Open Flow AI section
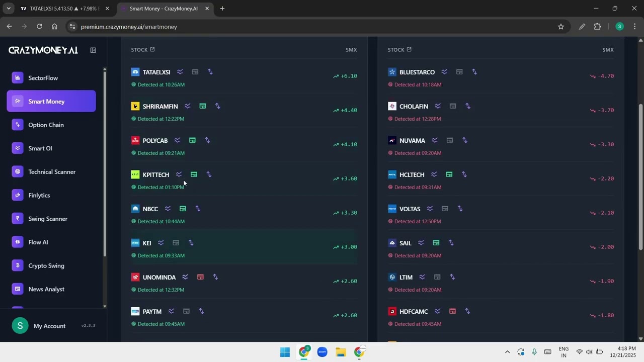This screenshot has height=362, width=644. [x=51, y=242]
